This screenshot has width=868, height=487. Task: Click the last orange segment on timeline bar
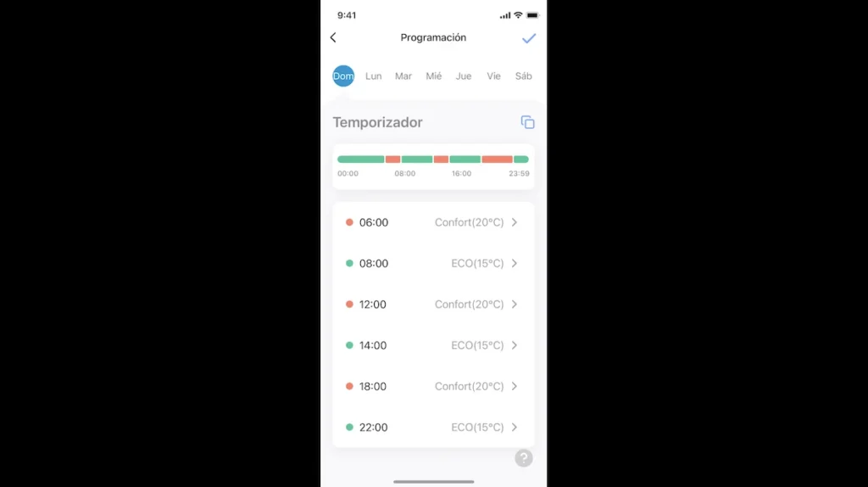tap(497, 160)
